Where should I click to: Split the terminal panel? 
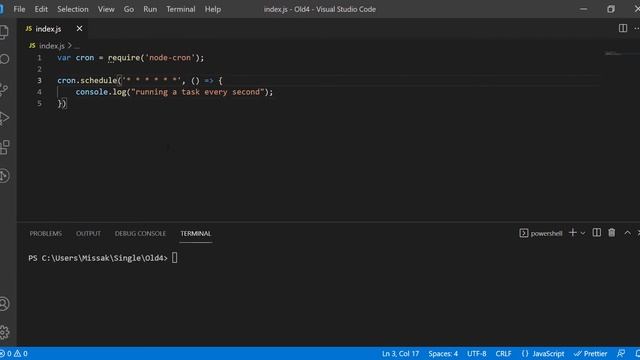[x=597, y=233]
